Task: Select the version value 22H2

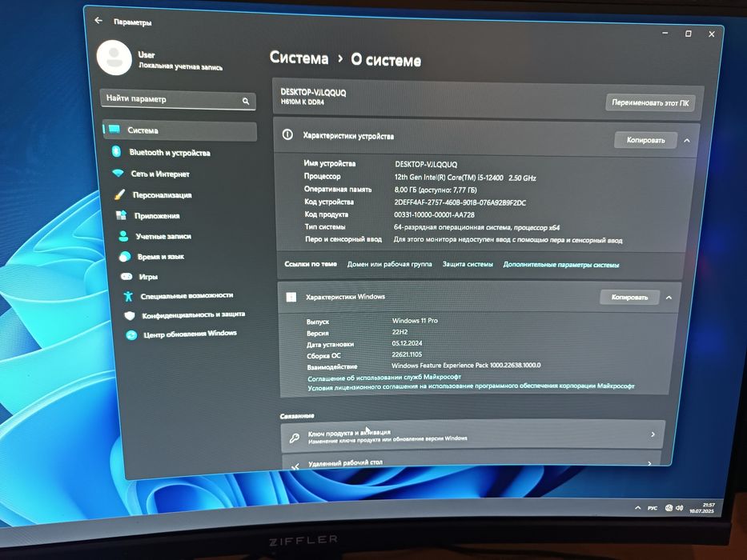Action: (400, 332)
